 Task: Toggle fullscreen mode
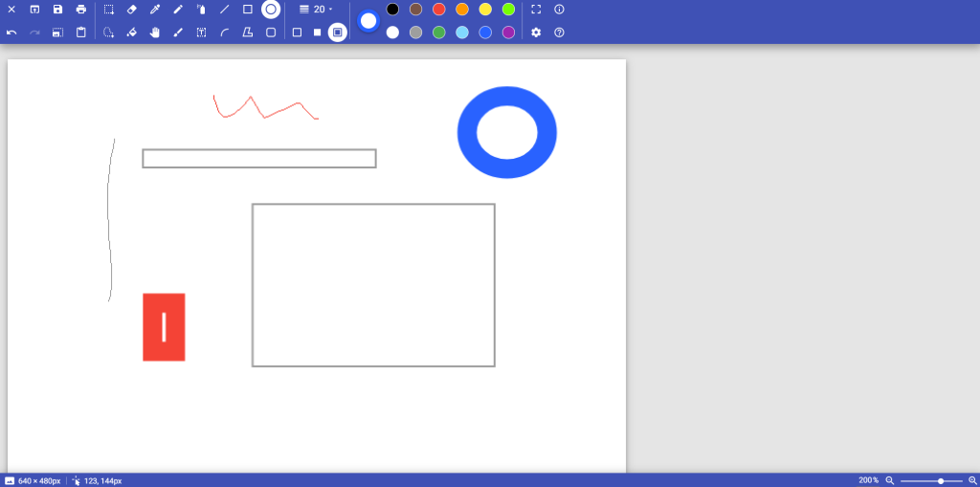pyautogui.click(x=536, y=10)
